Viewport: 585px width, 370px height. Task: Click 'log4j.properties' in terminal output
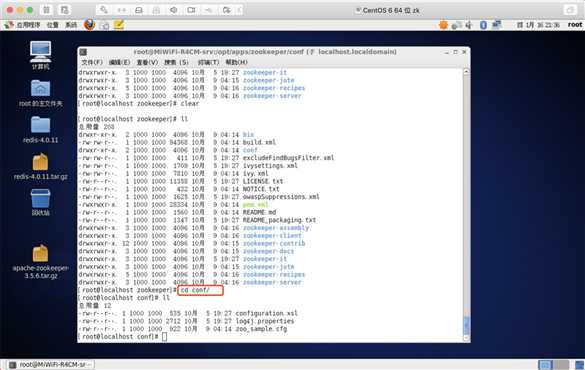point(265,321)
